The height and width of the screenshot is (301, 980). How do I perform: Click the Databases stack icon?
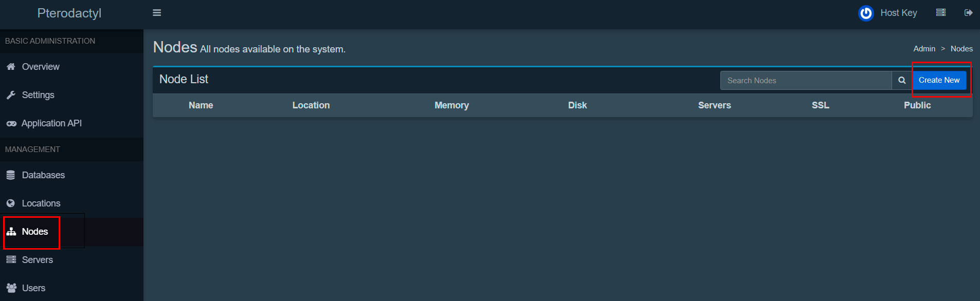pyautogui.click(x=11, y=175)
